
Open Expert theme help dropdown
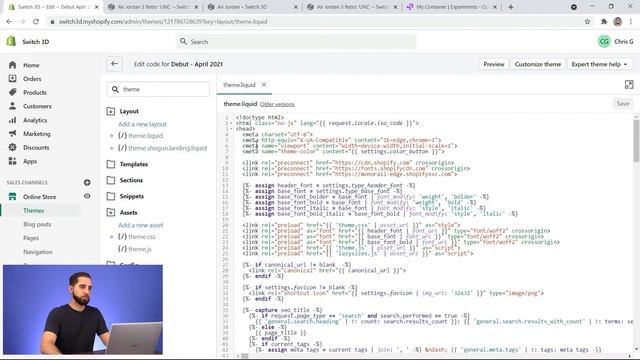(599, 64)
